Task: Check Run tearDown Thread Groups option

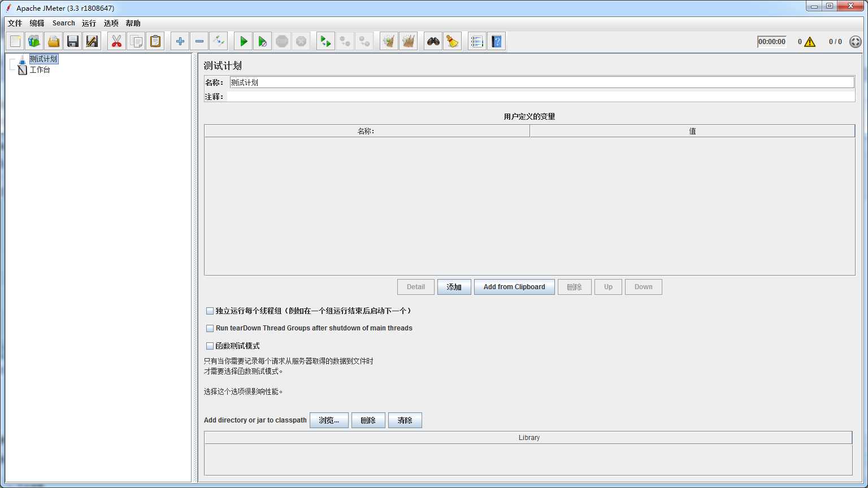Action: point(210,328)
